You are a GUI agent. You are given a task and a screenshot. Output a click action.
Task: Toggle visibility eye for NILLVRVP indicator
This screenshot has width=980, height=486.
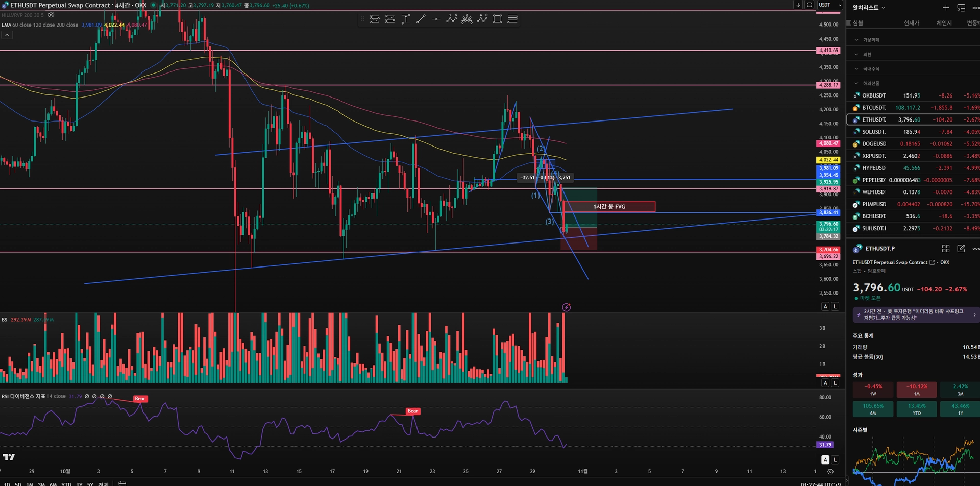pos(51,15)
